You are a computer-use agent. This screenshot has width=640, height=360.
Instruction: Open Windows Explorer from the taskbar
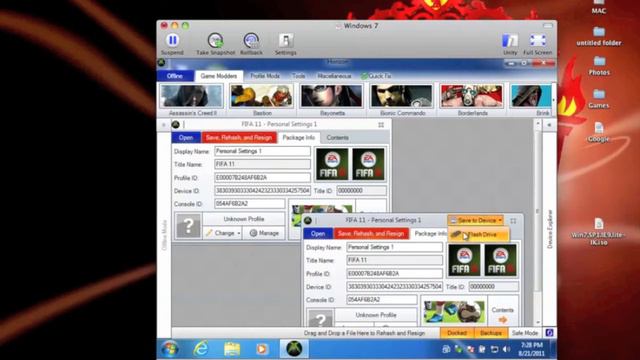[232, 349]
